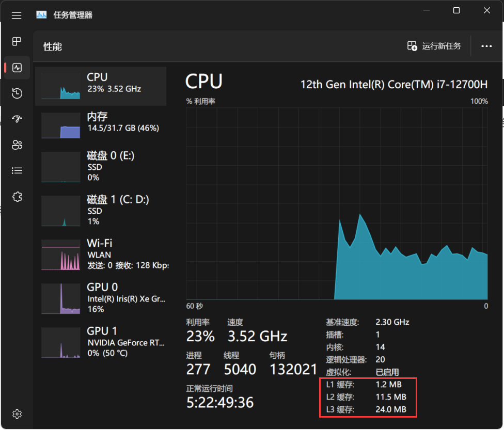This screenshot has height=430, width=504.
Task: Click the 132021 handles count
Action: (x=293, y=370)
